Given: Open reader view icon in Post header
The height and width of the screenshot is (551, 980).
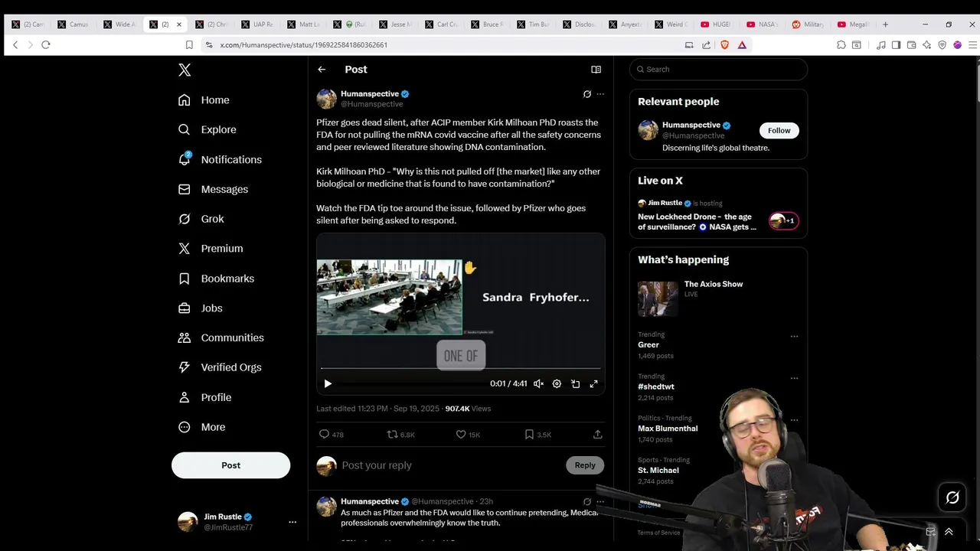Looking at the screenshot, I should point(596,70).
